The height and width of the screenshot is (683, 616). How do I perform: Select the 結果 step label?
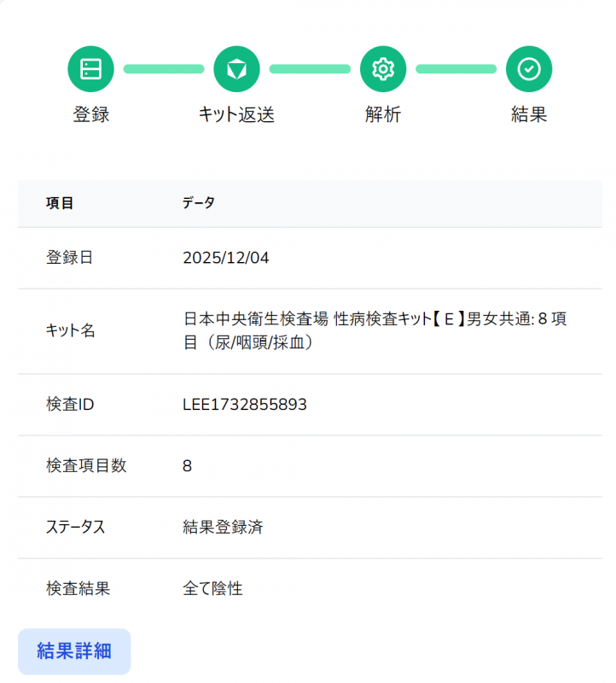[529, 114]
